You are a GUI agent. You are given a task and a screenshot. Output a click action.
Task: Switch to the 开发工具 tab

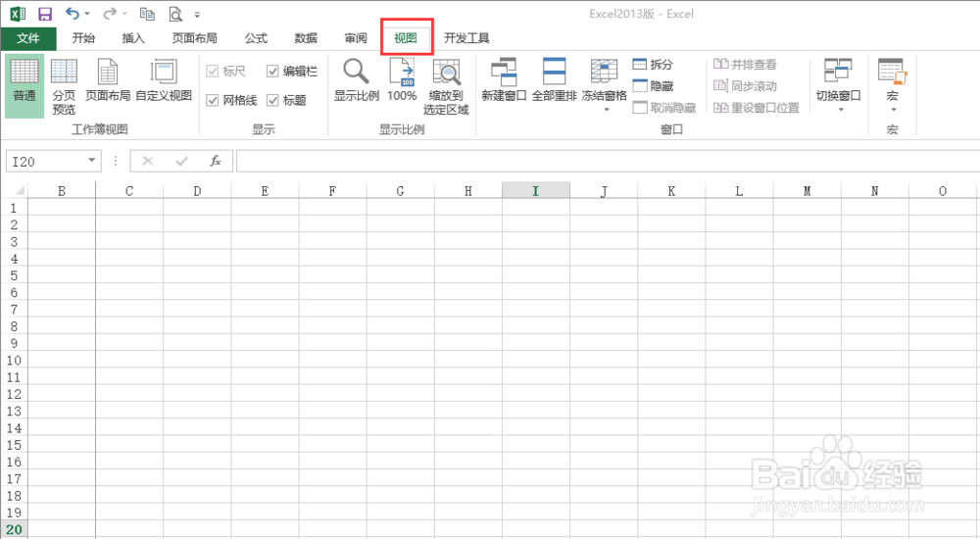[466, 38]
